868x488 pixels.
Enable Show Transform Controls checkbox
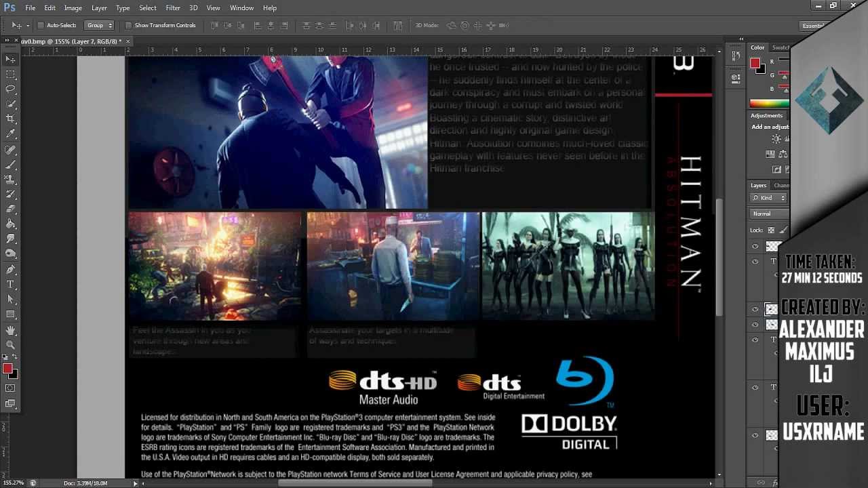coord(128,25)
